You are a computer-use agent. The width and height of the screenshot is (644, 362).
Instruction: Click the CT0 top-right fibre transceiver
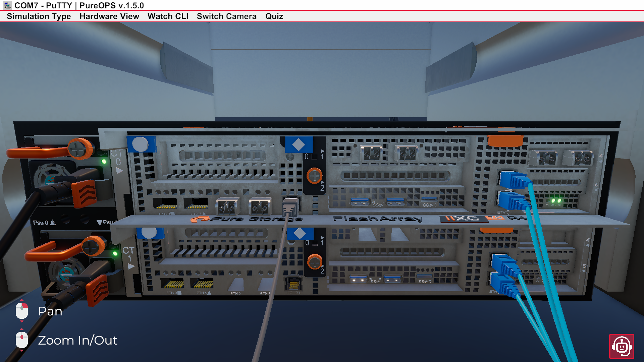[407, 154]
